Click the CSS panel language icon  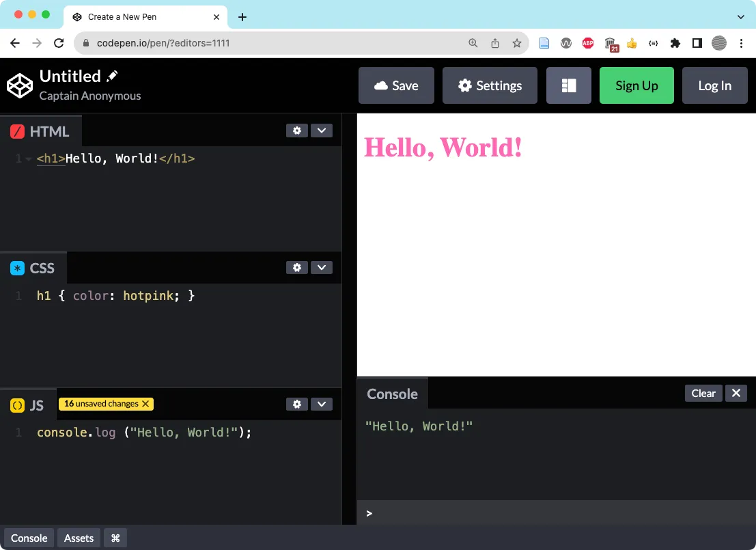point(16,267)
